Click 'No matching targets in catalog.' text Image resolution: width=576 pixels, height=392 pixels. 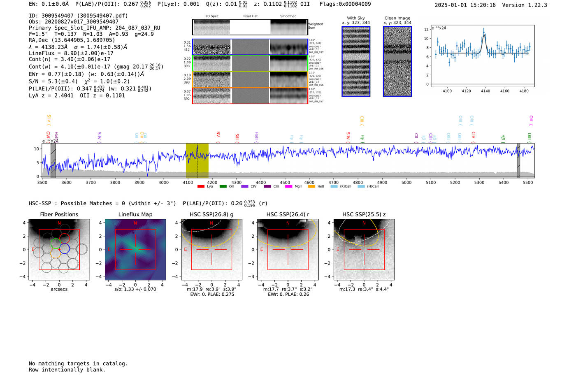coord(78,364)
